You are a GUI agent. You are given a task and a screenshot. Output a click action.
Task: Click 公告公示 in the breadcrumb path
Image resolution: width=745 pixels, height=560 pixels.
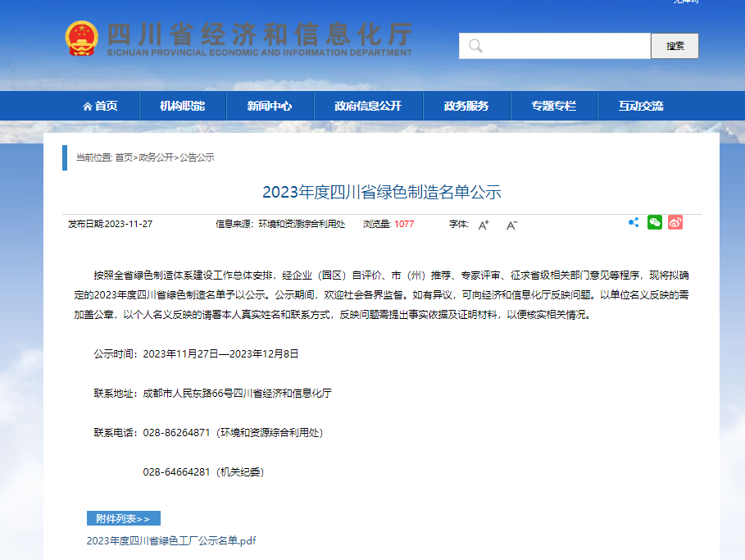tap(197, 157)
